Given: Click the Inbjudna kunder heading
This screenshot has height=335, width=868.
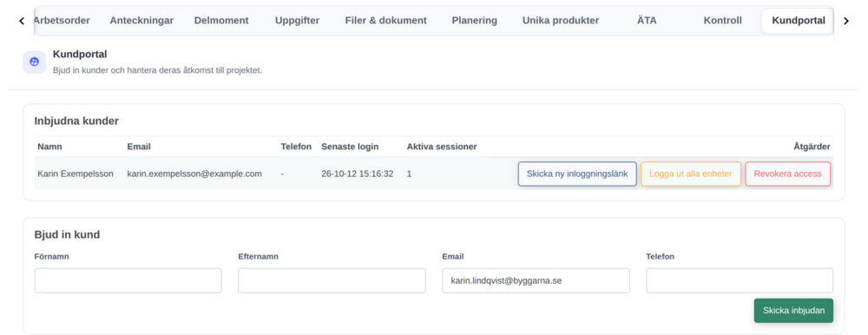Looking at the screenshot, I should coord(76,121).
